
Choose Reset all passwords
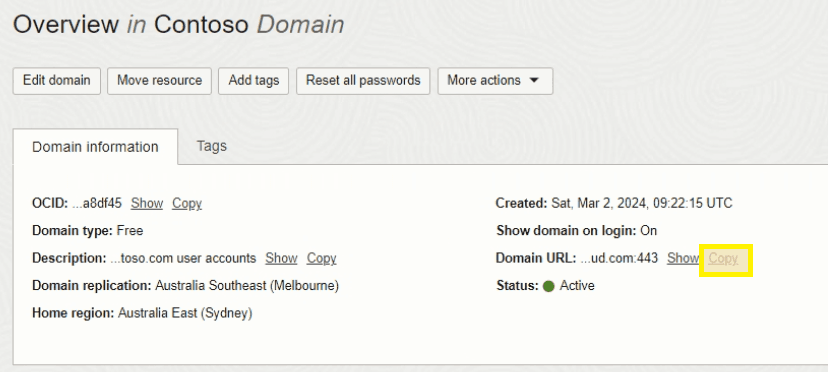363,81
